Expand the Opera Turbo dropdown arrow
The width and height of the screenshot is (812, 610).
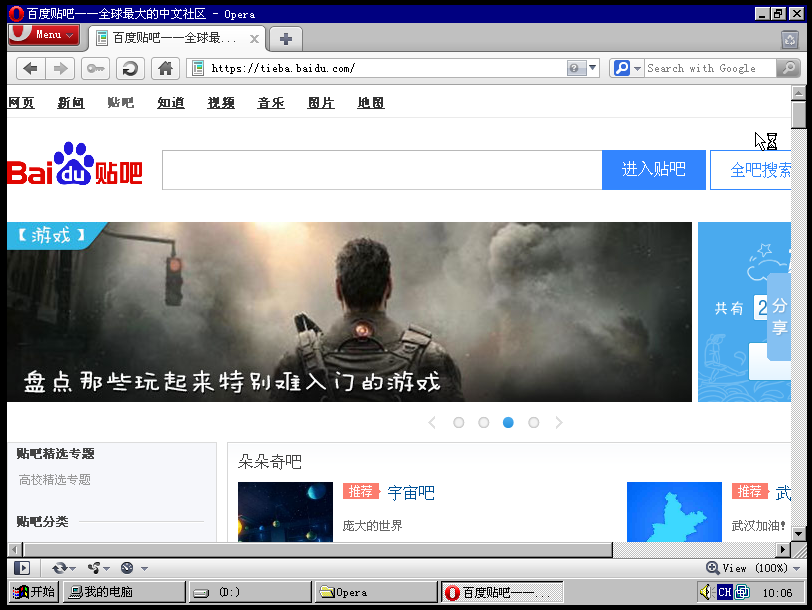pyautogui.click(x=144, y=569)
